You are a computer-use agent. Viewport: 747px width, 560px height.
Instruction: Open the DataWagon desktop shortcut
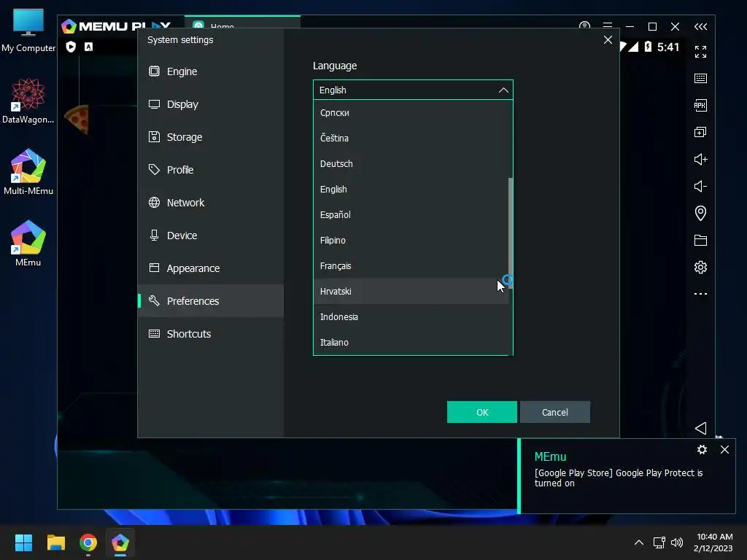(28, 101)
